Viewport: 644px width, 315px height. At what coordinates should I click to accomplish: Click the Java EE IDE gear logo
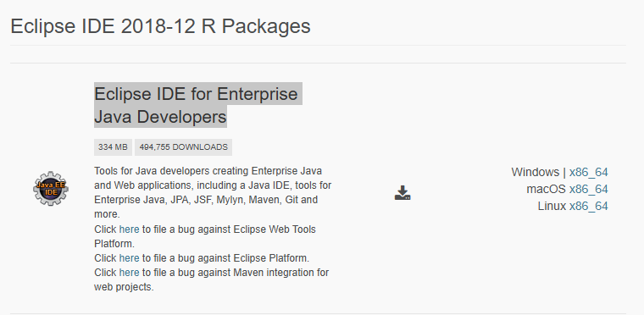[x=51, y=189]
